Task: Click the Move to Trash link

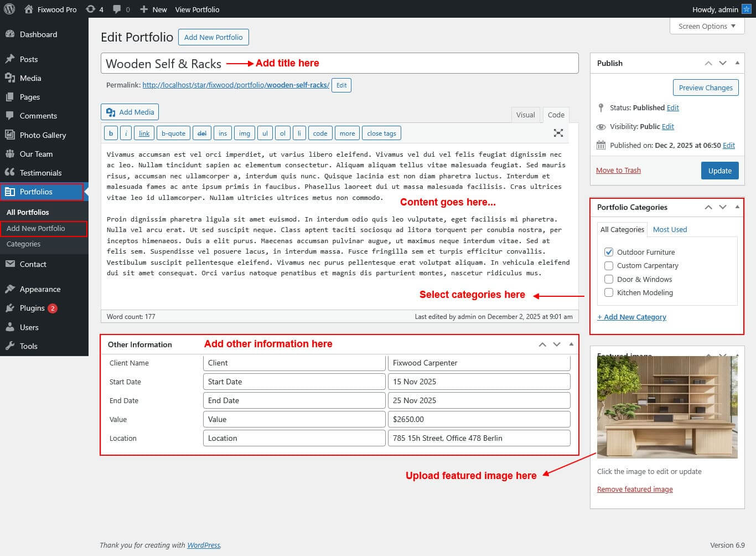Action: [x=618, y=170]
